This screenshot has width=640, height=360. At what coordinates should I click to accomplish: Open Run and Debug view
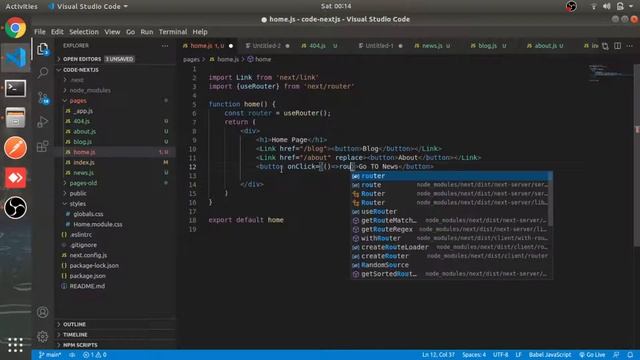coord(42,122)
